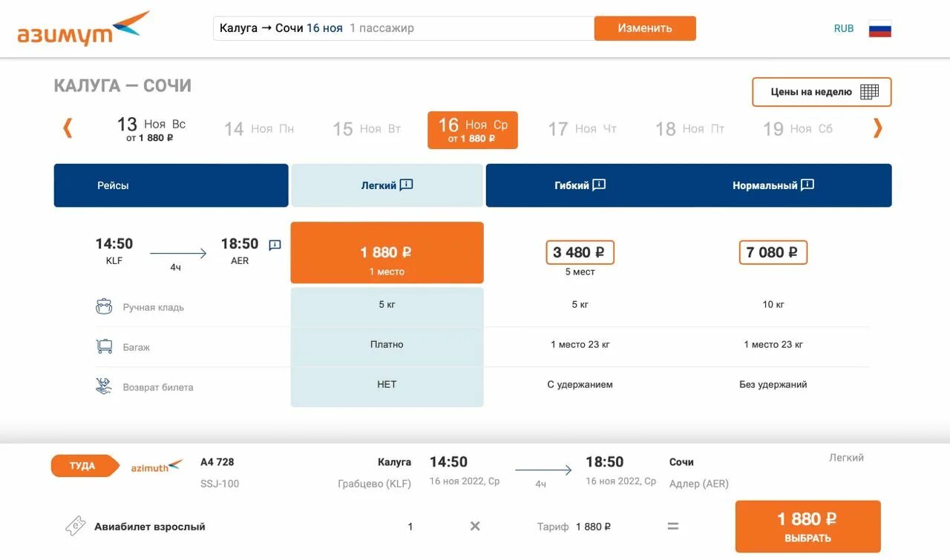Click the Цены на неделю button
The height and width of the screenshot is (560, 950).
pos(822,92)
